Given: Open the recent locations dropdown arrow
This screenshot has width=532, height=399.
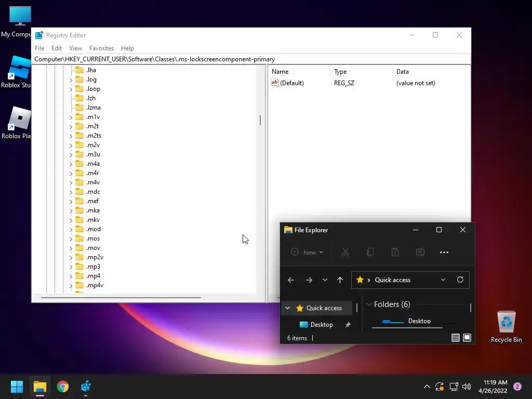Looking at the screenshot, I should coord(325,280).
